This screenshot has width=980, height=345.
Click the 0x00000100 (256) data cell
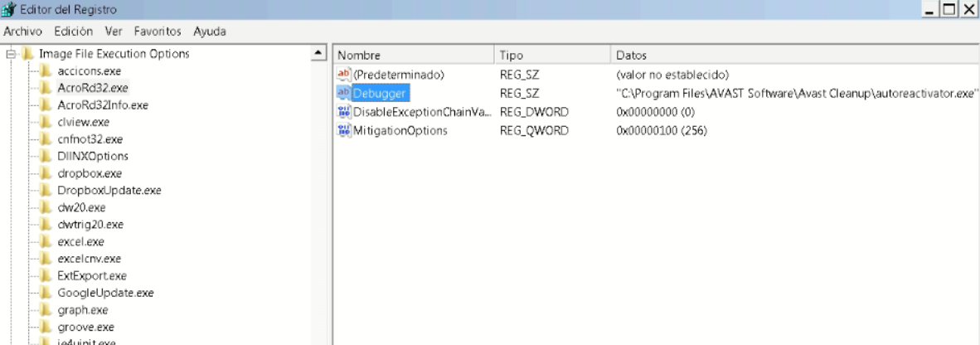point(662,131)
